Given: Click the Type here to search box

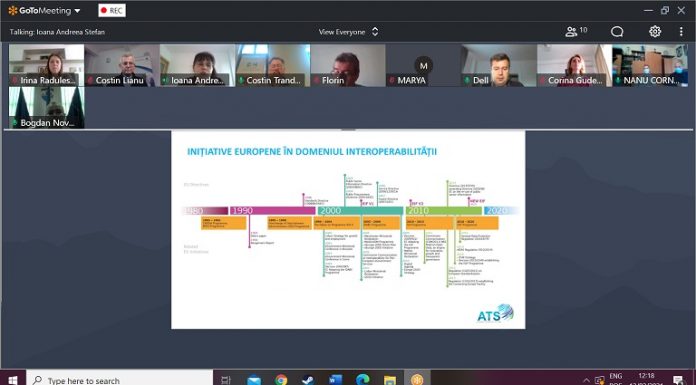Looking at the screenshot, I should coord(120,379).
